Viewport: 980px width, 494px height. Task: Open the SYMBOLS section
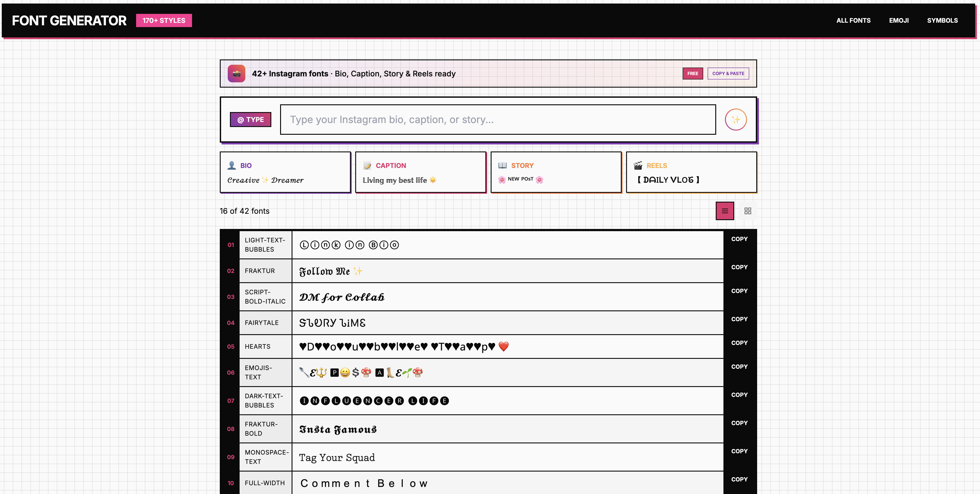[x=942, y=20]
